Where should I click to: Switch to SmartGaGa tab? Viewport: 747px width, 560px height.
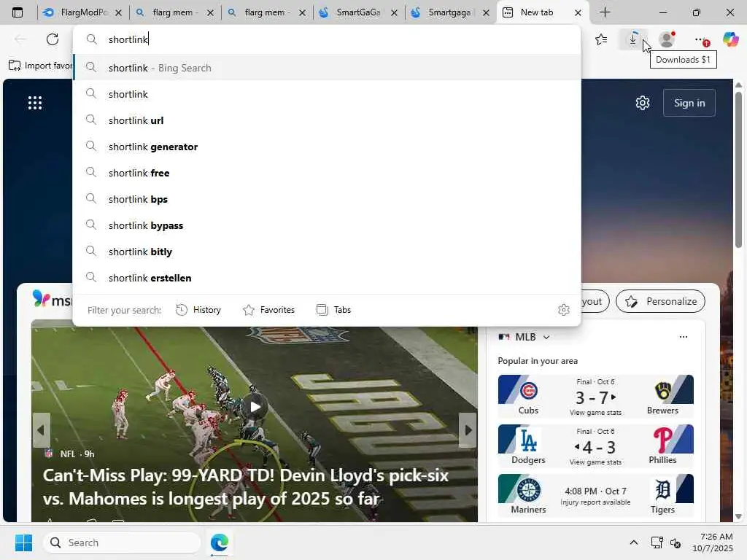click(x=358, y=12)
